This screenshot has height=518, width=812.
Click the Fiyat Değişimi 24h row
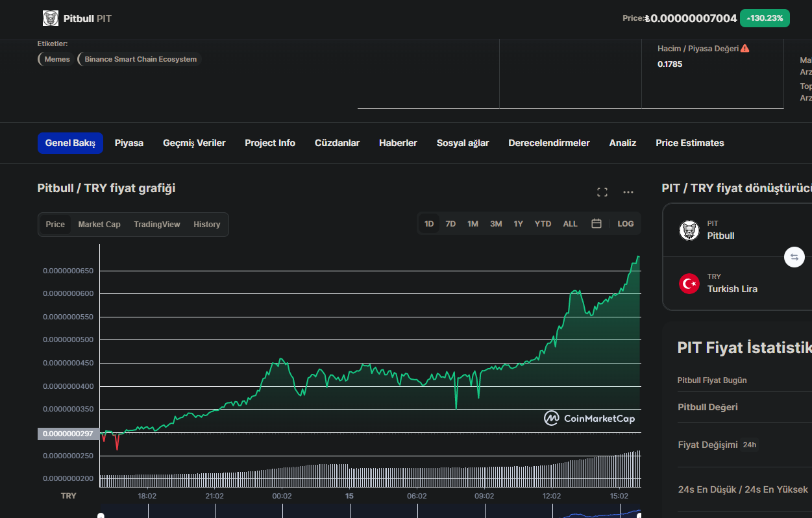[744, 445]
